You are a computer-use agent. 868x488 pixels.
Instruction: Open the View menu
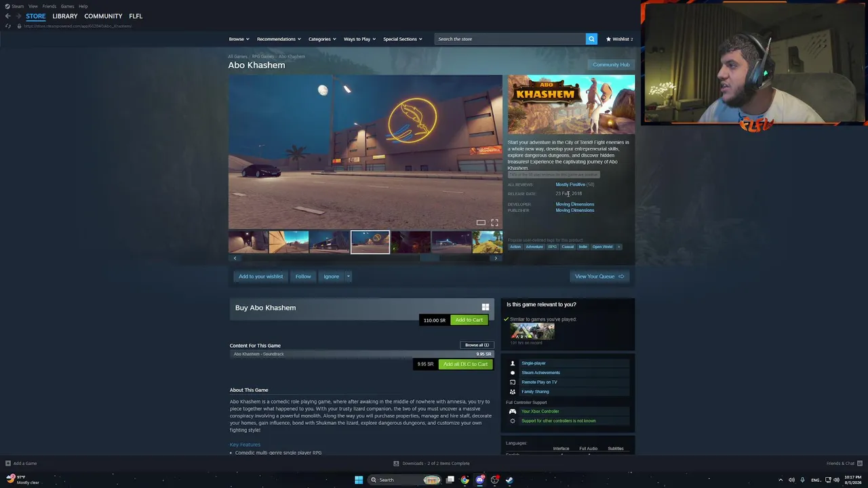[33, 6]
